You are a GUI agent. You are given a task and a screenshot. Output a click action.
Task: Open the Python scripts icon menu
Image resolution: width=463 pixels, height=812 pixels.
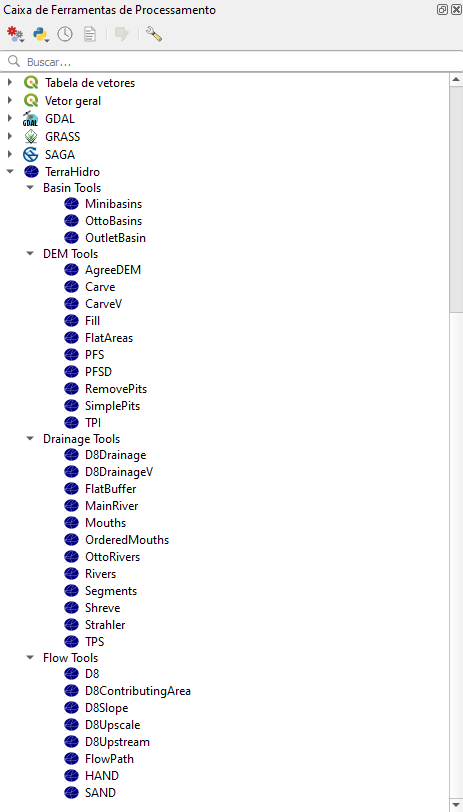coord(41,35)
